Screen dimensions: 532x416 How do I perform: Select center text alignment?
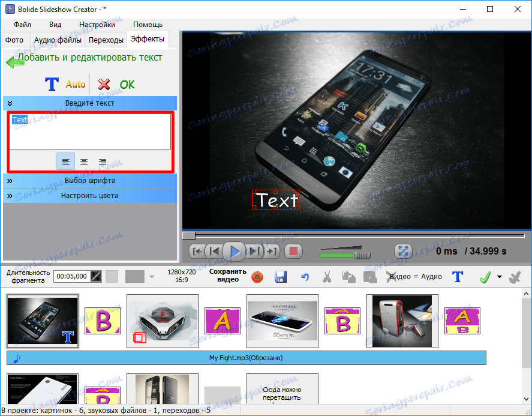coord(84,161)
